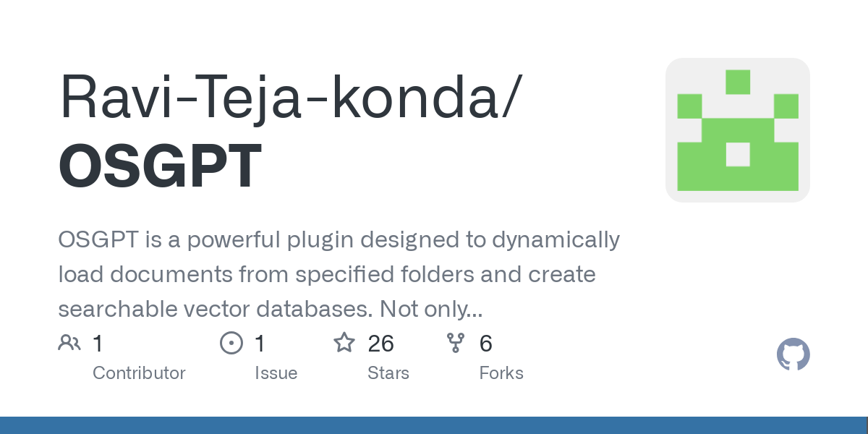The image size is (868, 434).
Task: Click the "Issue" label
Action: (276, 373)
